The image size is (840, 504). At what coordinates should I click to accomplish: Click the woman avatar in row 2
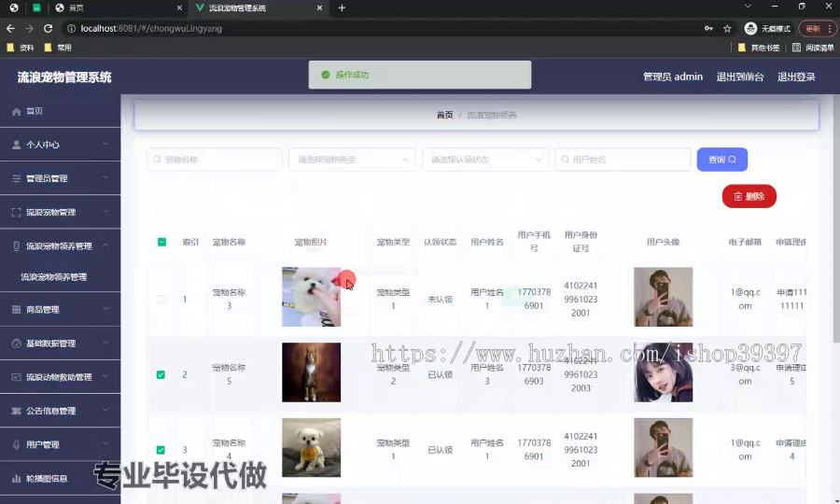[664, 372]
